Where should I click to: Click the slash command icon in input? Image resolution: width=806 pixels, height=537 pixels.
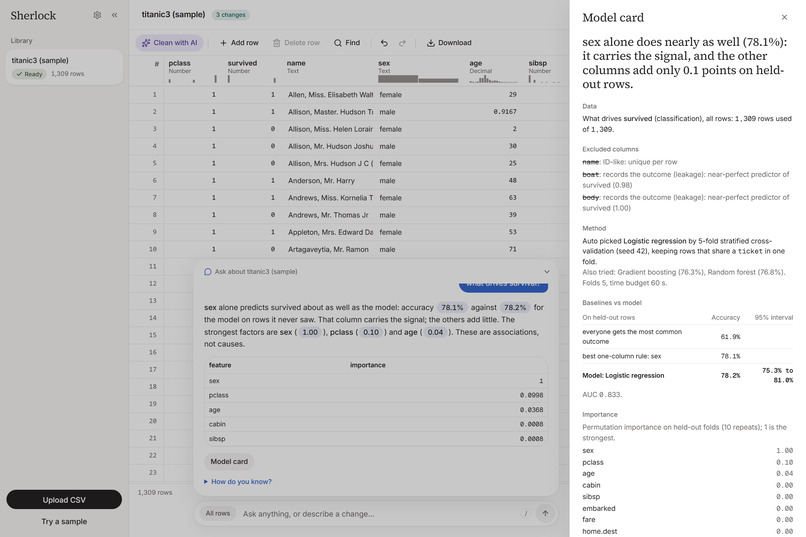tap(525, 513)
